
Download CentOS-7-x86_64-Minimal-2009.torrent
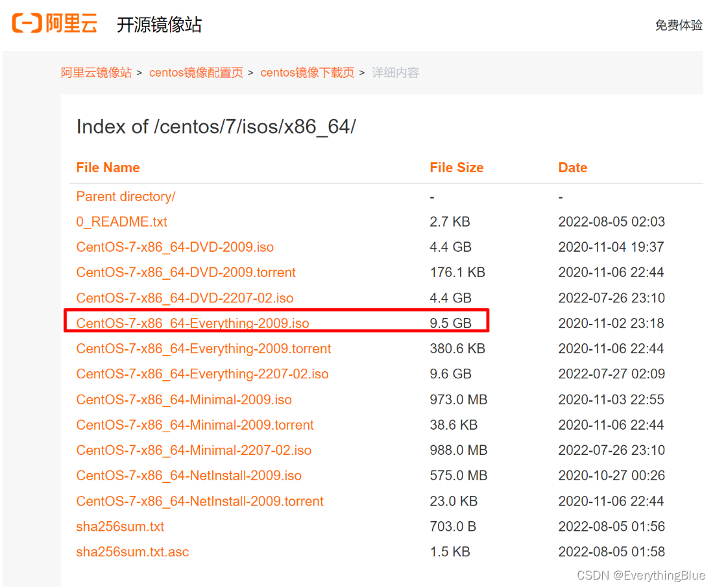(195, 424)
